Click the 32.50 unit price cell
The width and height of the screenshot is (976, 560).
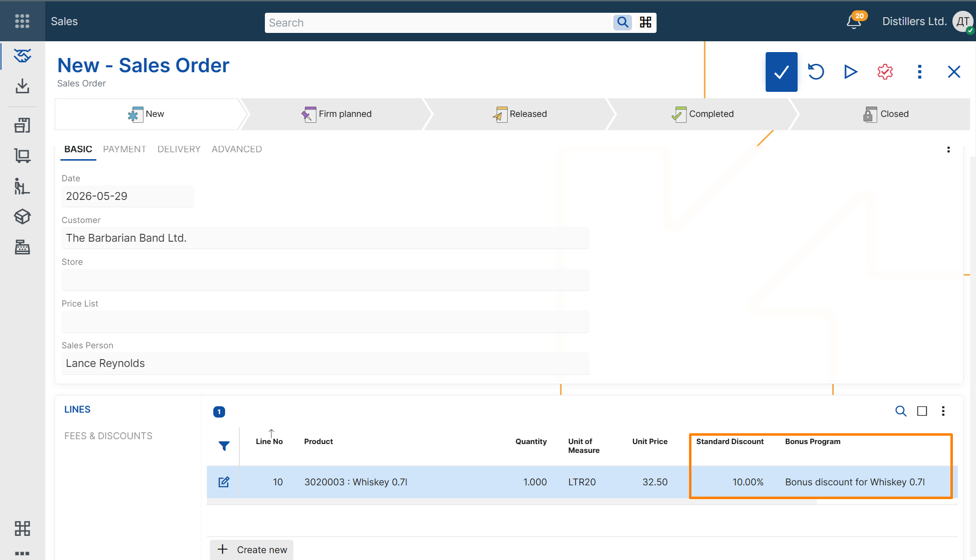click(655, 482)
